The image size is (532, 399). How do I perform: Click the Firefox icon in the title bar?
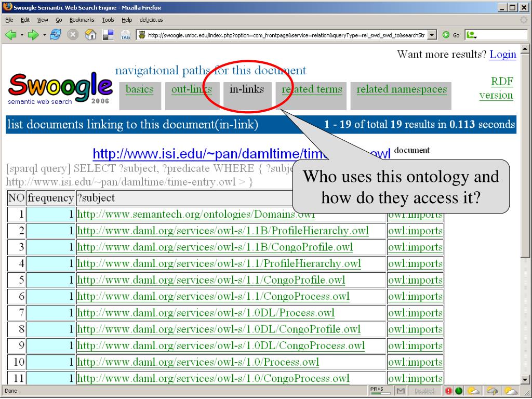tap(7, 7)
